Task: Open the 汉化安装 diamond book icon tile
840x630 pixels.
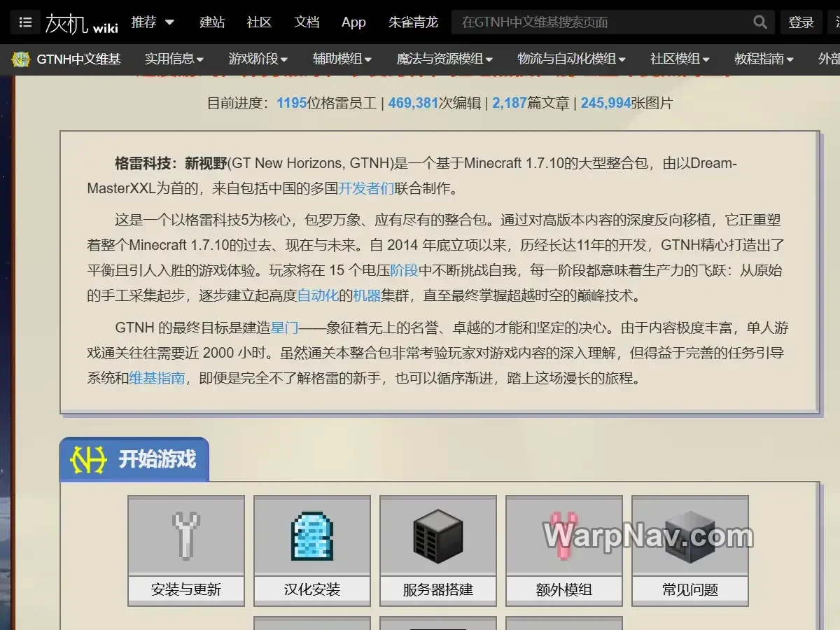Action: pyautogui.click(x=312, y=535)
